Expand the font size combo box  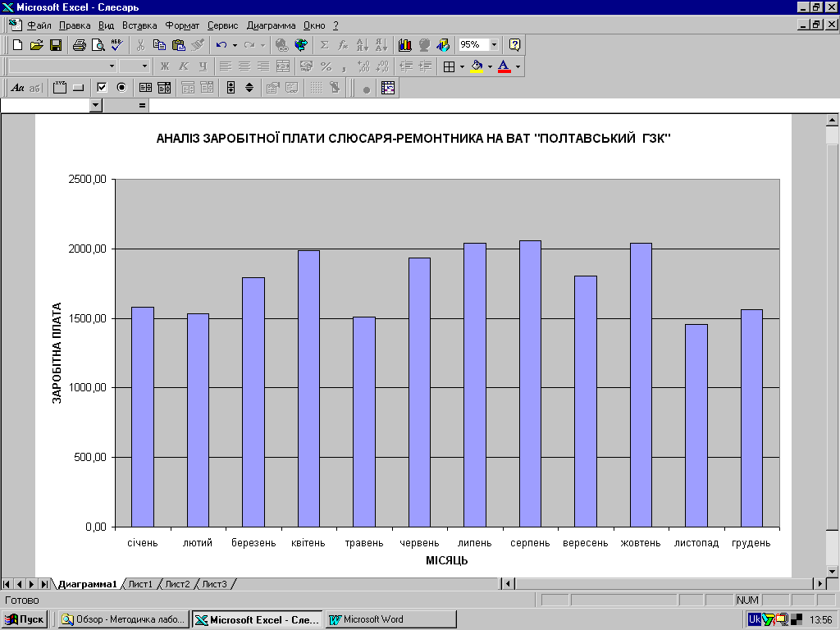point(144,66)
